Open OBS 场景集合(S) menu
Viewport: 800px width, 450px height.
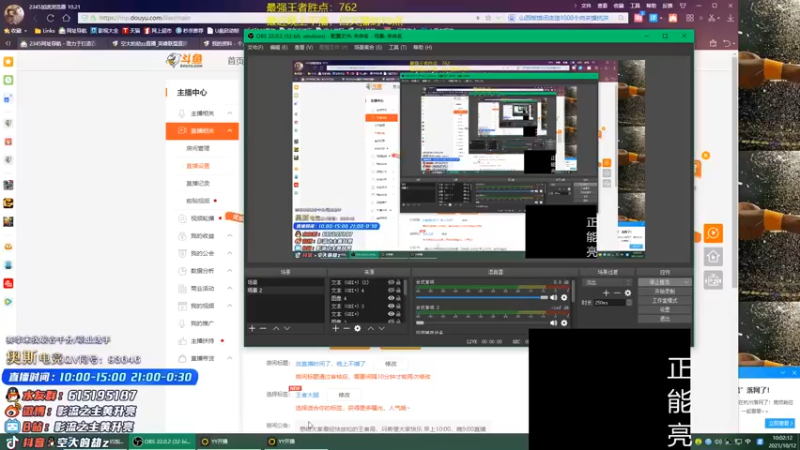click(368, 47)
